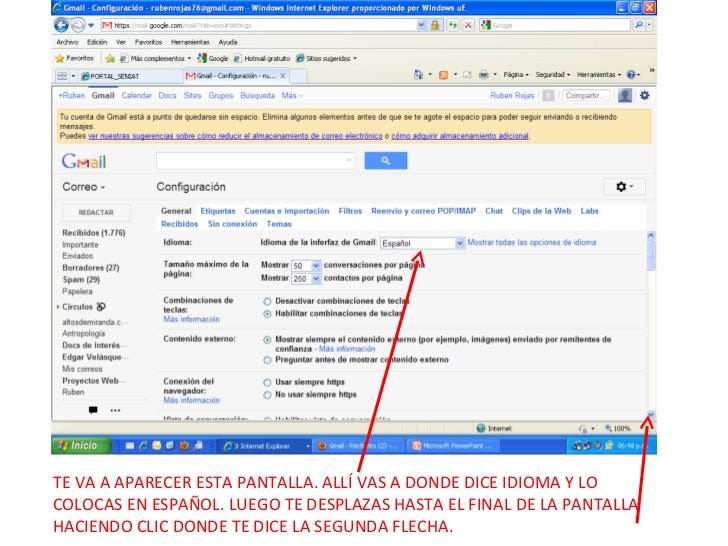Open the Google account options gear
This screenshot has height=546, width=728.
coord(645,95)
